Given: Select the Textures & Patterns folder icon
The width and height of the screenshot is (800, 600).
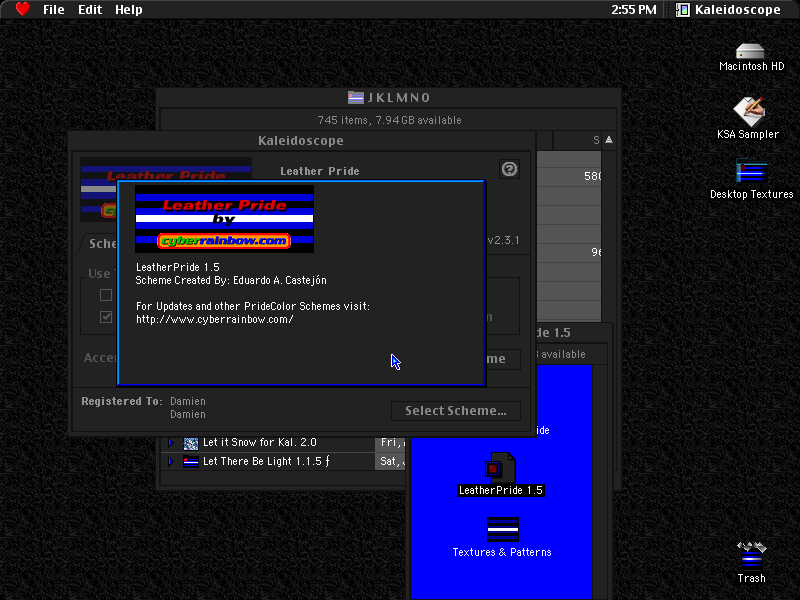Looking at the screenshot, I should click(x=503, y=530).
